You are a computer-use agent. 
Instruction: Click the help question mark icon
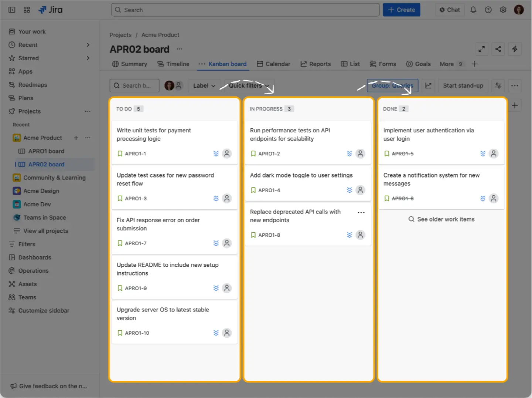tap(488, 10)
